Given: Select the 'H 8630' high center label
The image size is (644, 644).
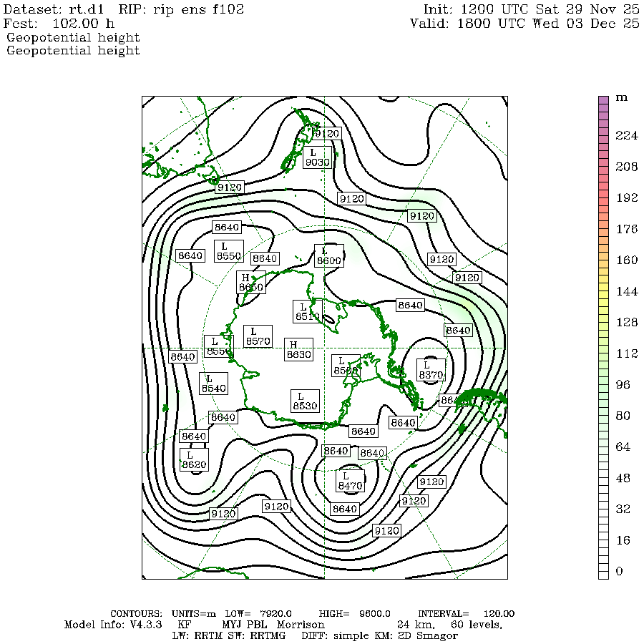Looking at the screenshot, I should pos(298,349).
